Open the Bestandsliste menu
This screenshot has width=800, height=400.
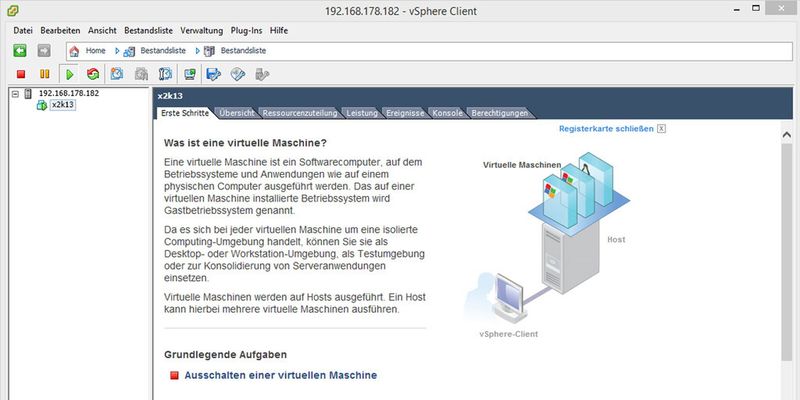pos(148,31)
